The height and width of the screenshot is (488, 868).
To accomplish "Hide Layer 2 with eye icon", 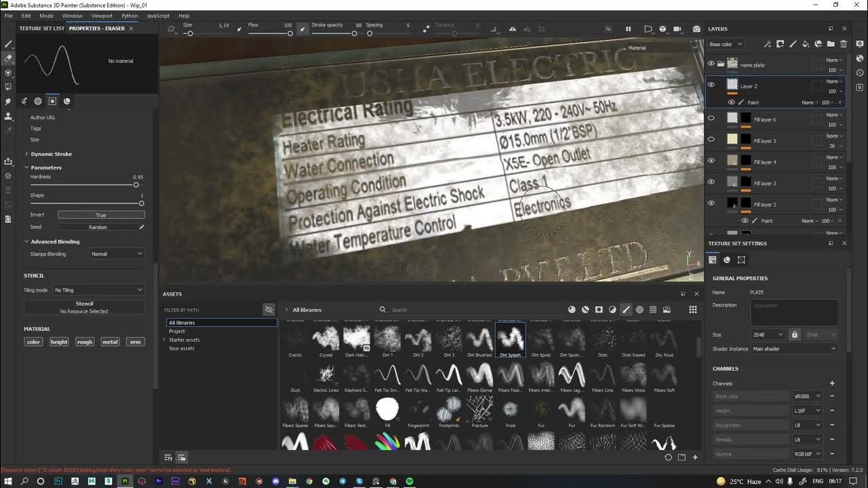I will pos(711,85).
